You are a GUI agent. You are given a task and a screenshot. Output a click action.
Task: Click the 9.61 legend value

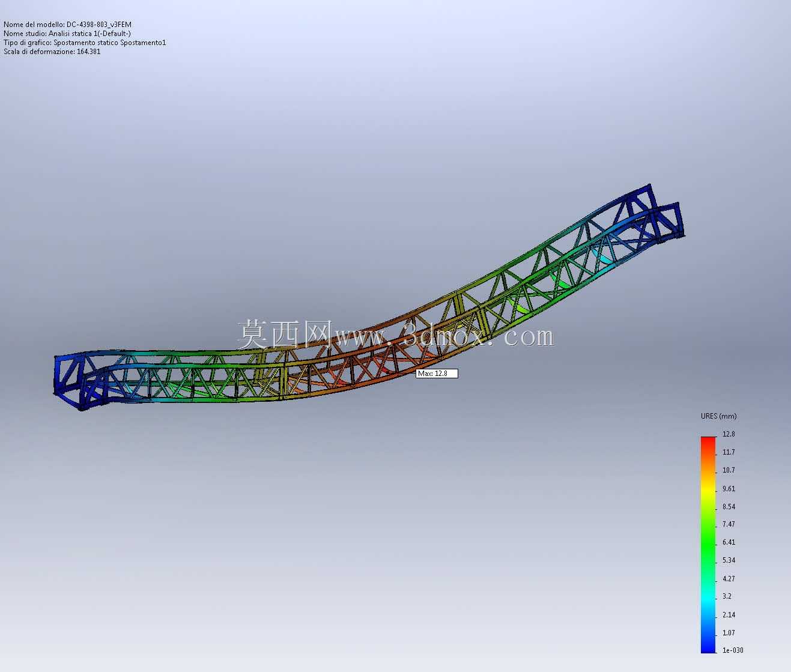coord(729,489)
